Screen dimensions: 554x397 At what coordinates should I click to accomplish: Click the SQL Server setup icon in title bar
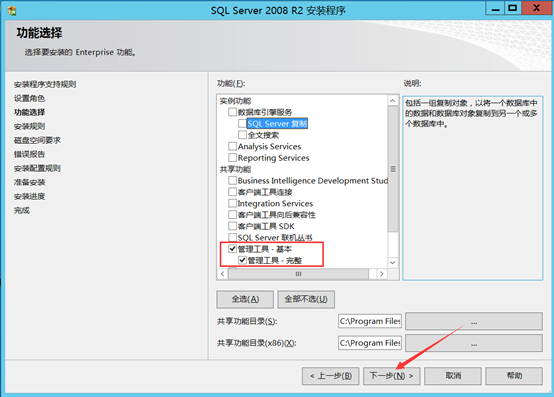[12, 10]
